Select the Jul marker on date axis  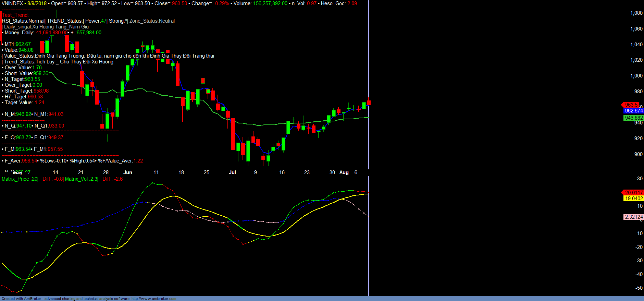(x=232, y=172)
